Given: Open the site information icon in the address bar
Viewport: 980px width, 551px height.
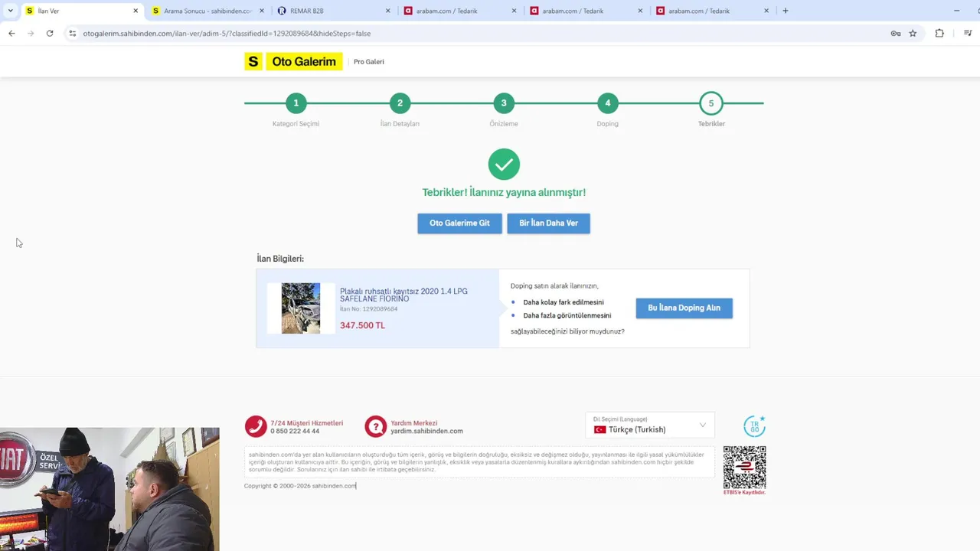Looking at the screenshot, I should pos(73,34).
